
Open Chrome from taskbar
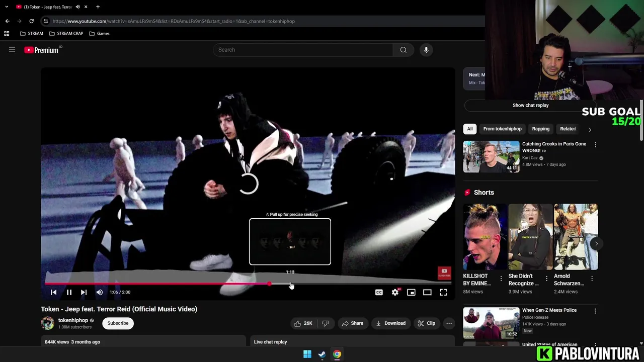[337, 354]
